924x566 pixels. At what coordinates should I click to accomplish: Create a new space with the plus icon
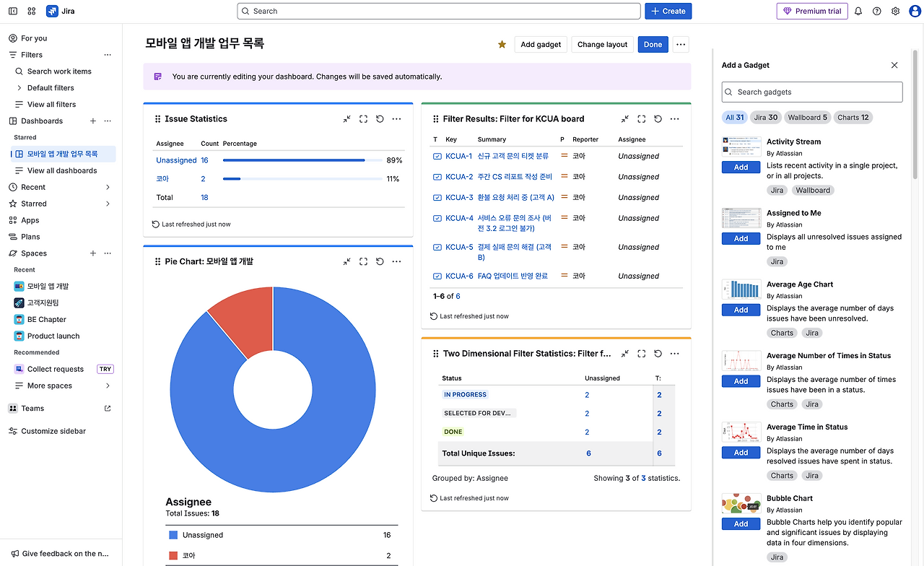tap(92, 253)
